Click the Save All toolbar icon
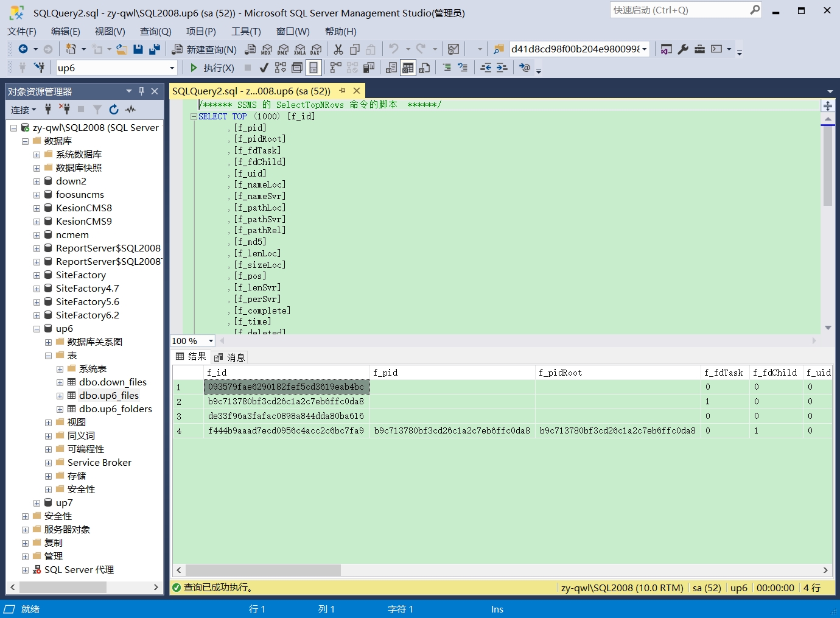 pos(155,49)
